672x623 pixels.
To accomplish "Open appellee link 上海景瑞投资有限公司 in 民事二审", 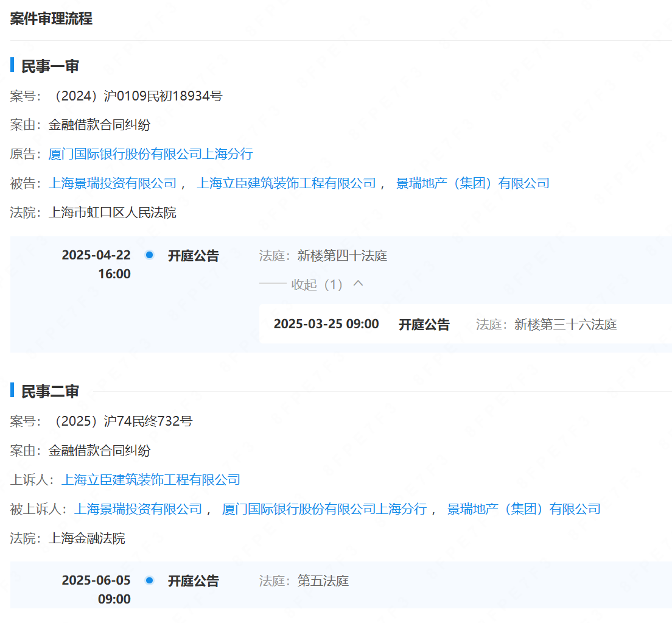I will (138, 509).
